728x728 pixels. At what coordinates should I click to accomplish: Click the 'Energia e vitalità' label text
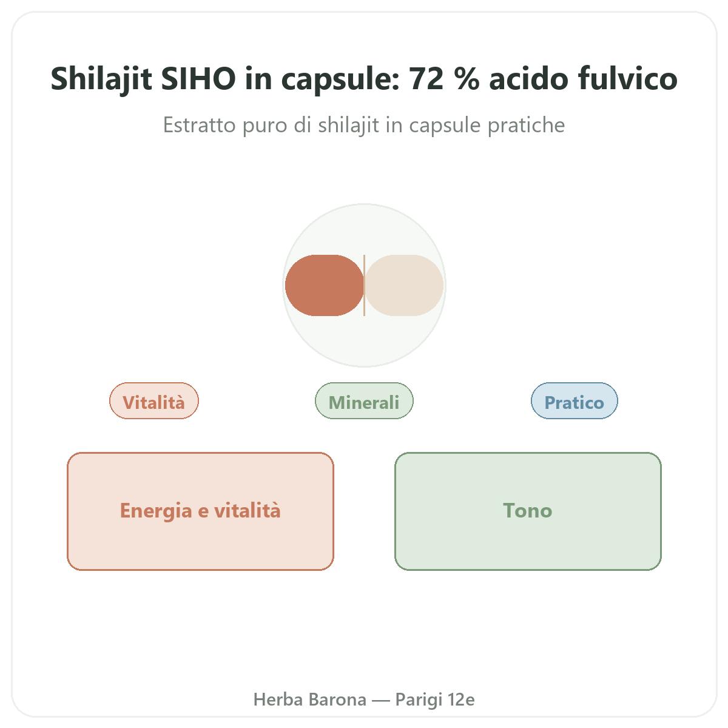200,511
